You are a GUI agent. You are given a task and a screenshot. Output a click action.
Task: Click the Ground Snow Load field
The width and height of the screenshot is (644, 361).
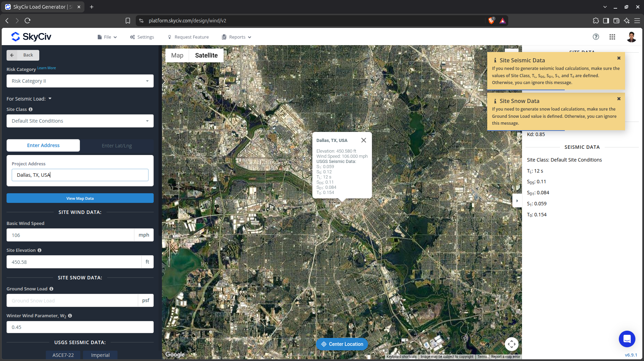point(72,300)
